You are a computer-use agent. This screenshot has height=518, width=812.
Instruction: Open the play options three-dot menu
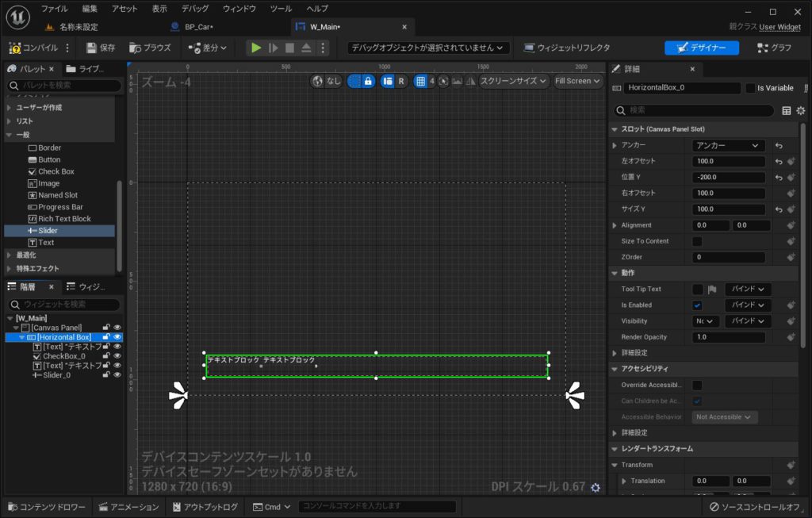[x=323, y=48]
